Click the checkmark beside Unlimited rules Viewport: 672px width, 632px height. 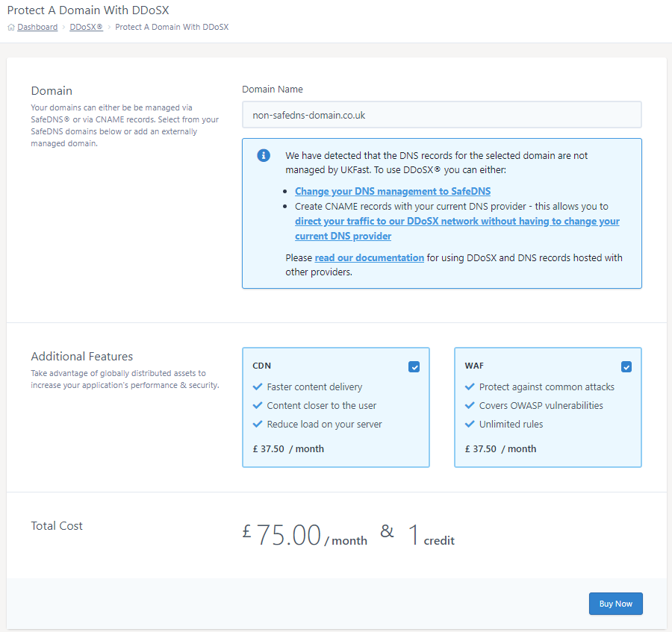pos(470,425)
